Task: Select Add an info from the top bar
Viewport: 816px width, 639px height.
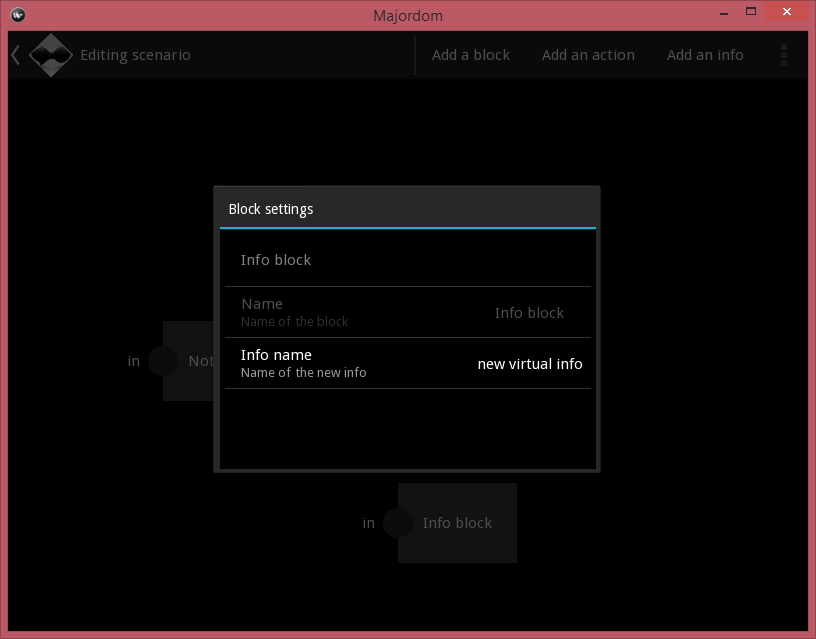Action: click(705, 55)
